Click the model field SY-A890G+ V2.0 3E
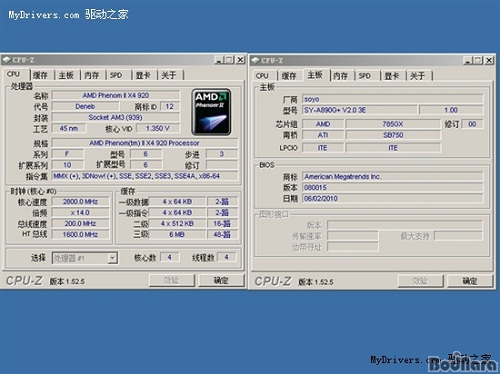The width and height of the screenshot is (500, 374). click(x=359, y=110)
